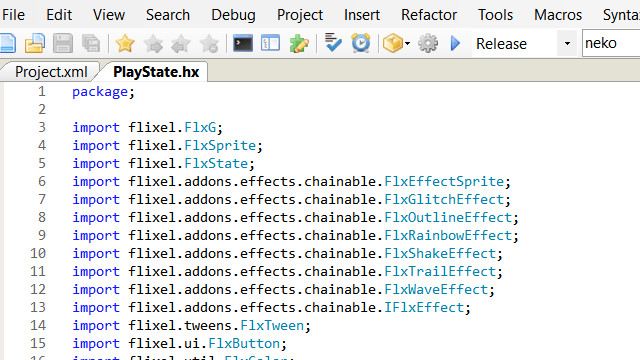Save the file with floppy disk icon

tap(63, 43)
